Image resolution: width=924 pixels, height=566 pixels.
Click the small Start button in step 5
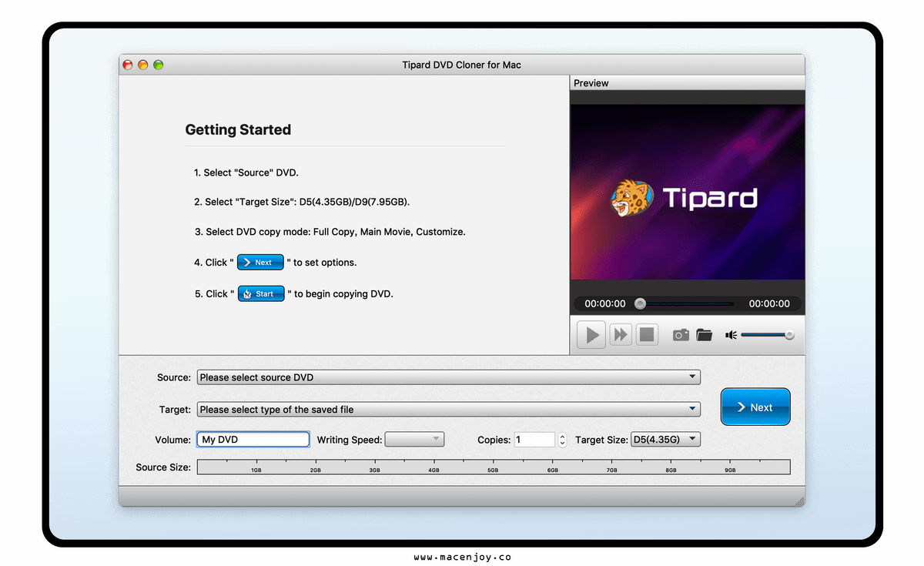261,293
